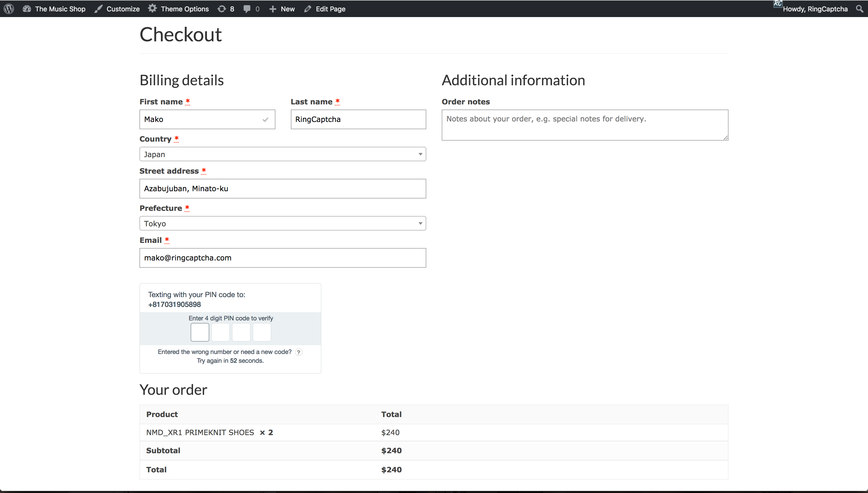Click the admin bar search magnifier
Image resolution: width=868 pixels, height=493 pixels.
click(x=859, y=9)
